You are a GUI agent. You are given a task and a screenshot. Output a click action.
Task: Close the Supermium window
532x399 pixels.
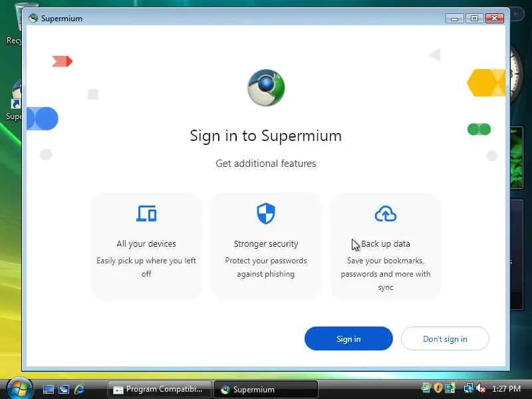pos(494,19)
